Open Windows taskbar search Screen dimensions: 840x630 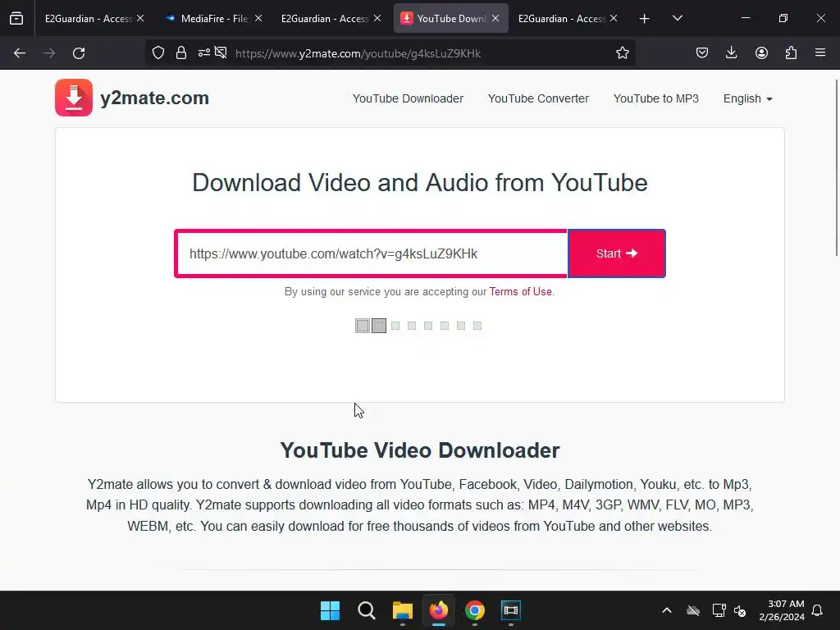point(367,610)
